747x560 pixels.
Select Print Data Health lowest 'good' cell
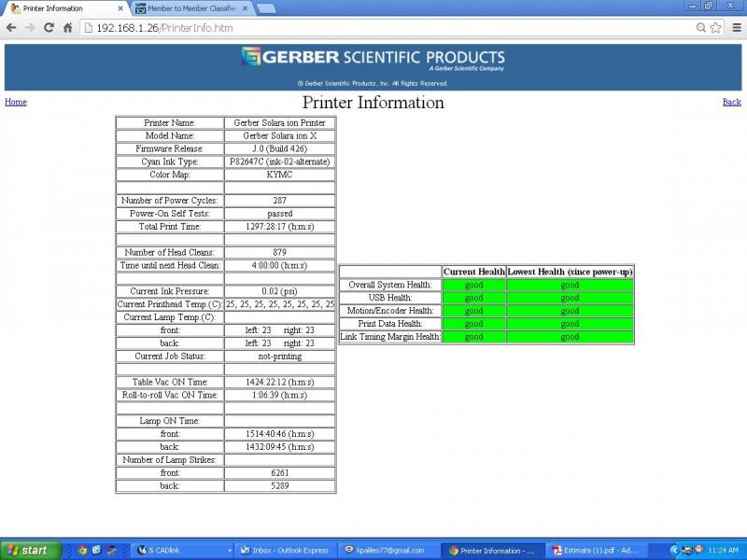point(570,323)
